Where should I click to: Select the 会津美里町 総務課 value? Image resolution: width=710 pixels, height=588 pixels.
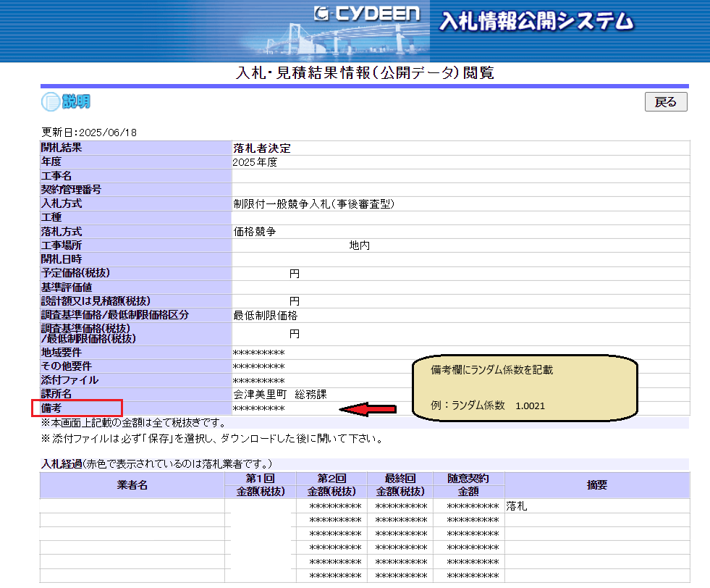coord(279,395)
